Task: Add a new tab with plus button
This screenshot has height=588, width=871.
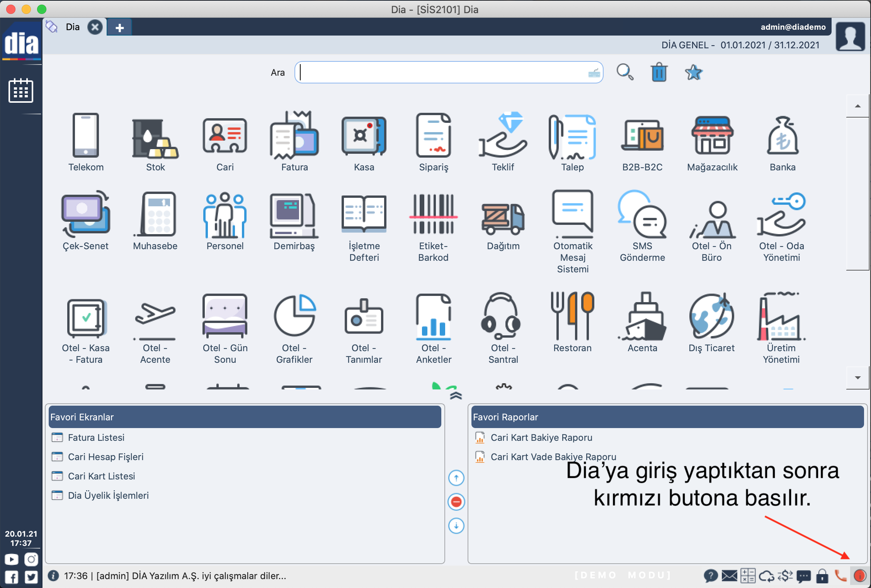Action: [119, 27]
